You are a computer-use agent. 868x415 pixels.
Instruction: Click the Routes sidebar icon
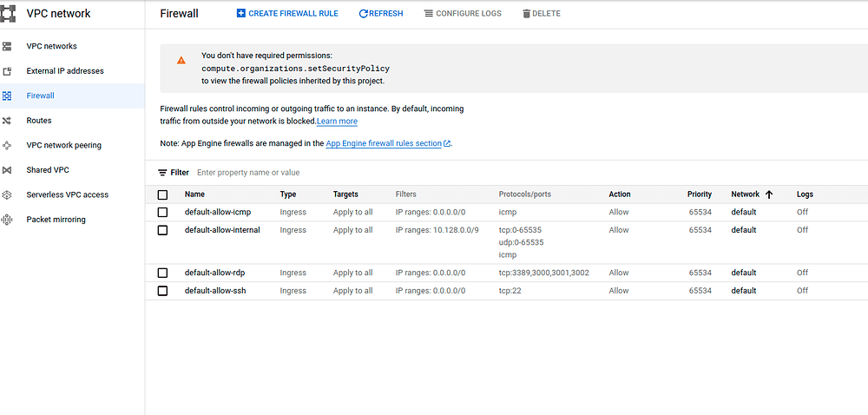pyautogui.click(x=7, y=121)
